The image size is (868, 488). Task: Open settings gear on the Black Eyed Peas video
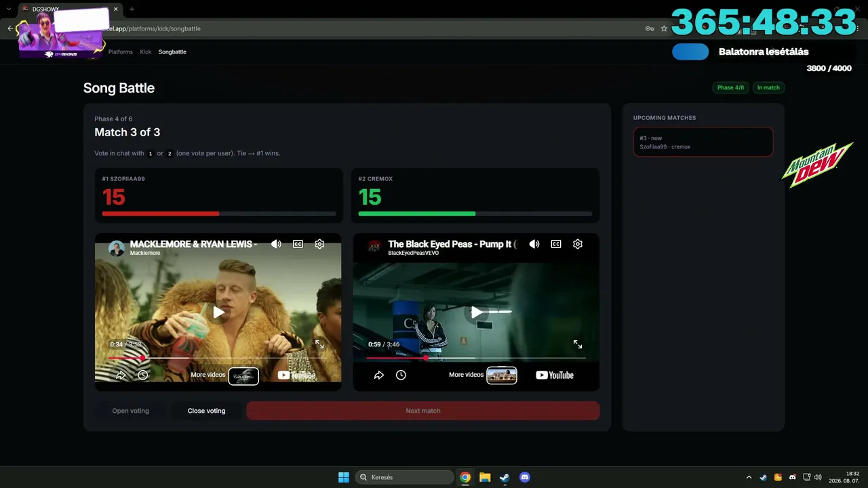578,244
